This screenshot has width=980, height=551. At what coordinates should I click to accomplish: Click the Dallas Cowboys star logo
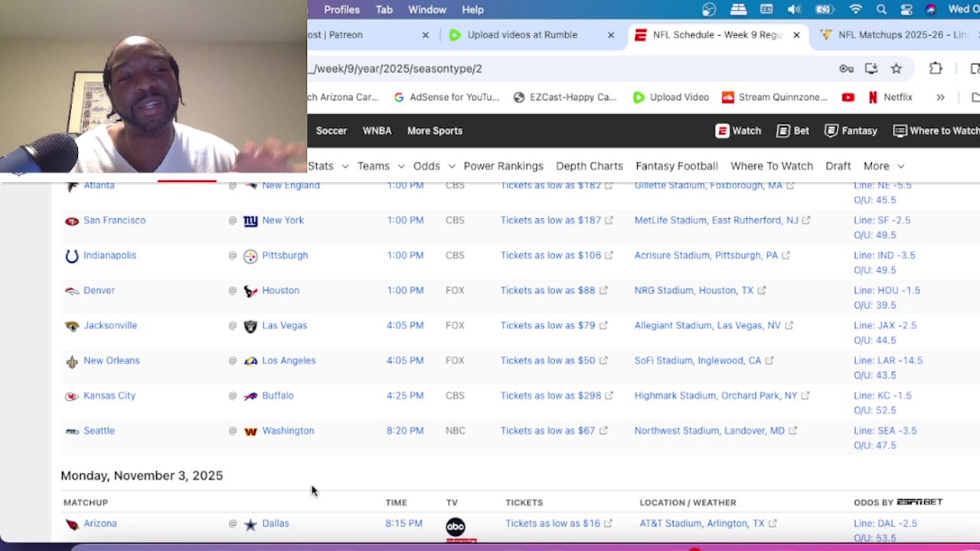click(250, 524)
